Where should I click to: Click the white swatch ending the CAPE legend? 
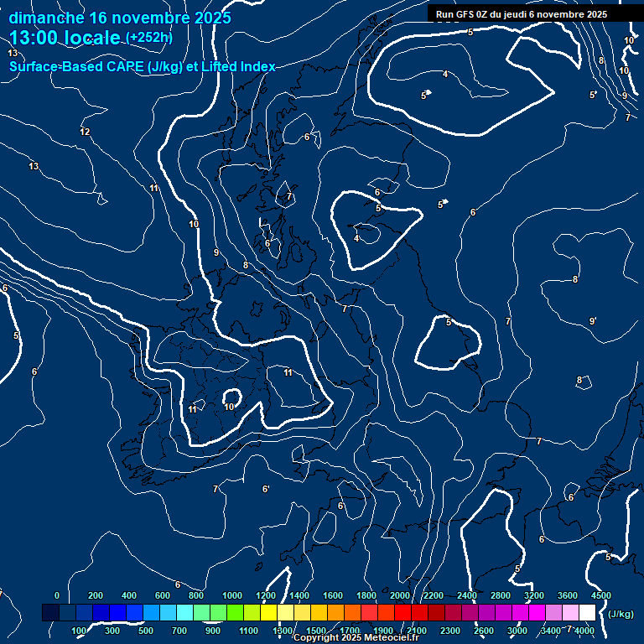pos(587,612)
